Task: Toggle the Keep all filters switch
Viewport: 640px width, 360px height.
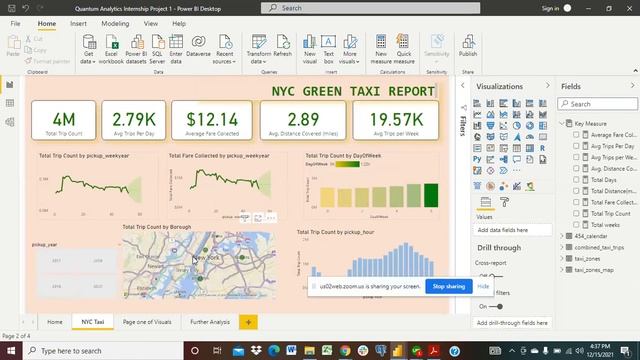Action: (x=496, y=307)
